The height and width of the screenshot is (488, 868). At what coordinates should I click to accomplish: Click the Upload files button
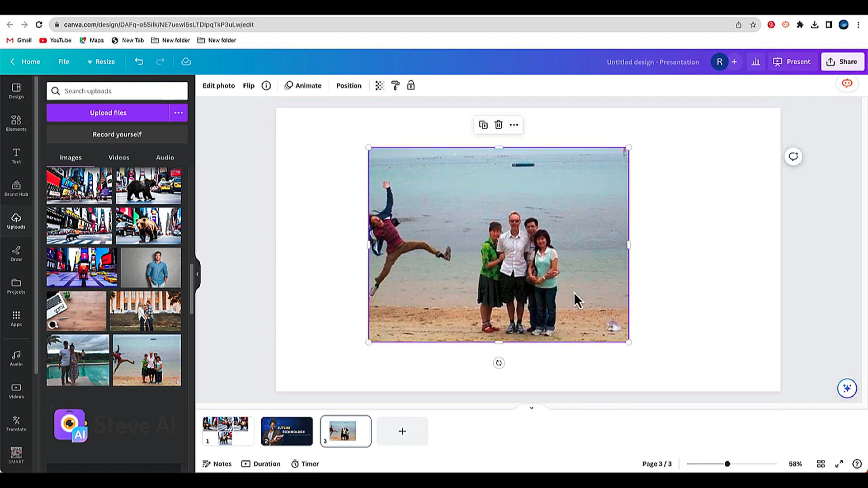coord(108,113)
